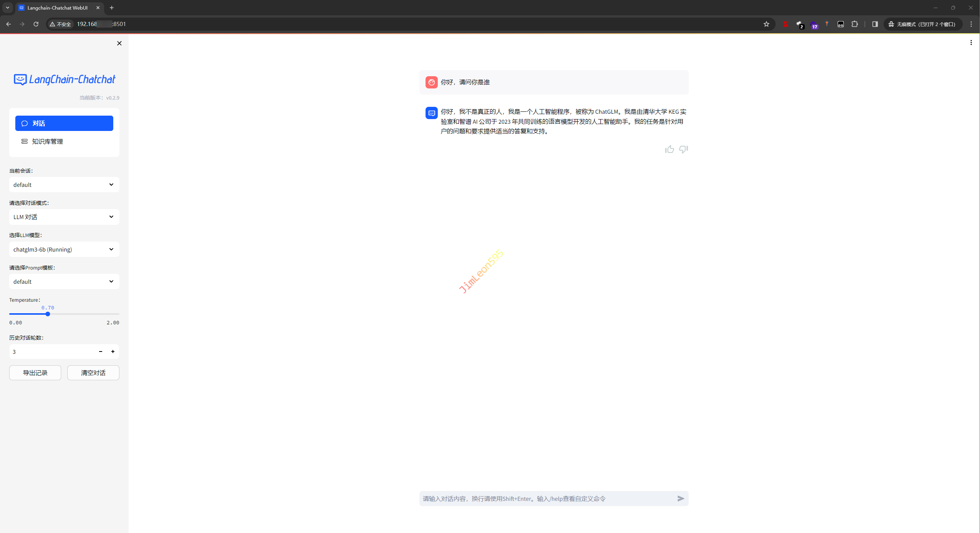The image size is (980, 533).
Task: Click the 清空对话 button
Action: coord(93,373)
